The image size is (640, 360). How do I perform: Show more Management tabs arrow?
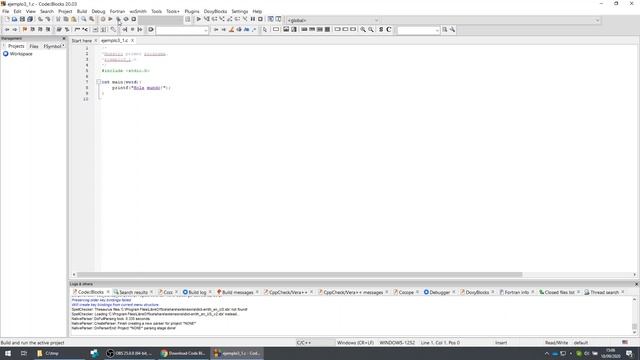point(63,46)
